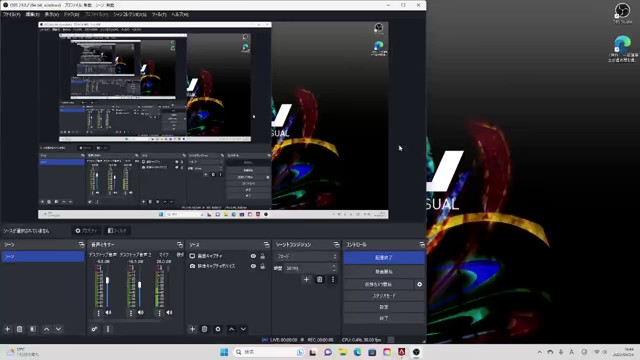The width and height of the screenshot is (640, 360).
Task: Mute the マイク audio channel speaker
Action: point(169,313)
